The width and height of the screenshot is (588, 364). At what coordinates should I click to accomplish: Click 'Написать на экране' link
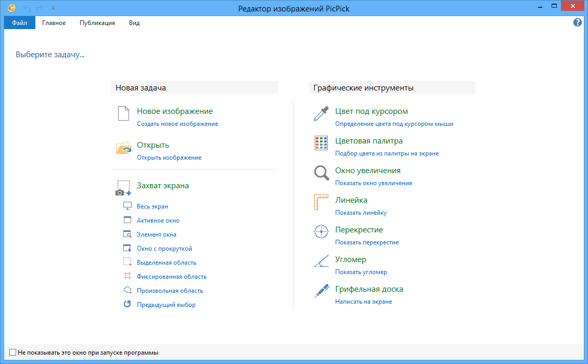pos(363,302)
